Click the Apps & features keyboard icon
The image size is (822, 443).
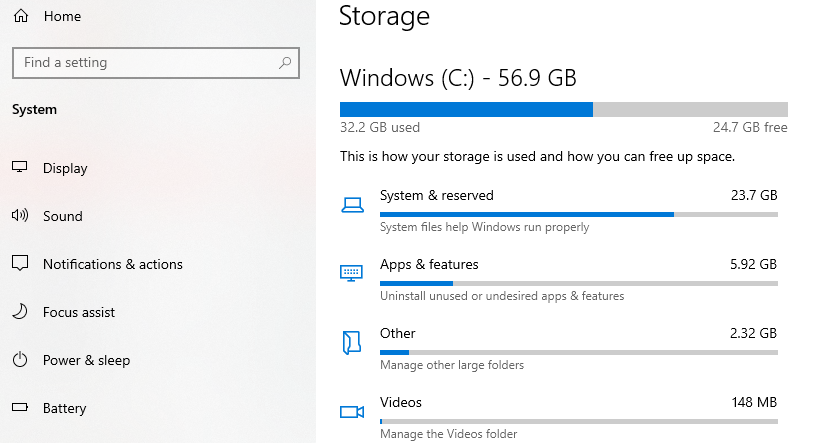(x=351, y=273)
